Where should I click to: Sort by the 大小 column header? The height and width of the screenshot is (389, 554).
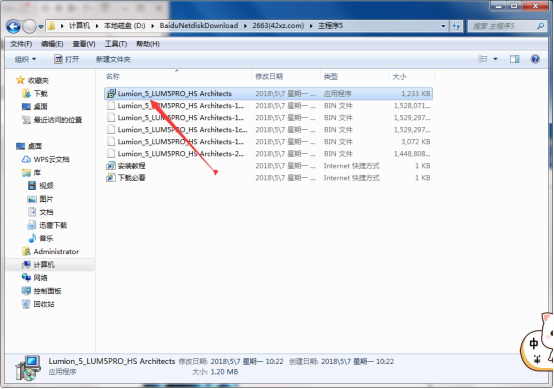click(400, 76)
